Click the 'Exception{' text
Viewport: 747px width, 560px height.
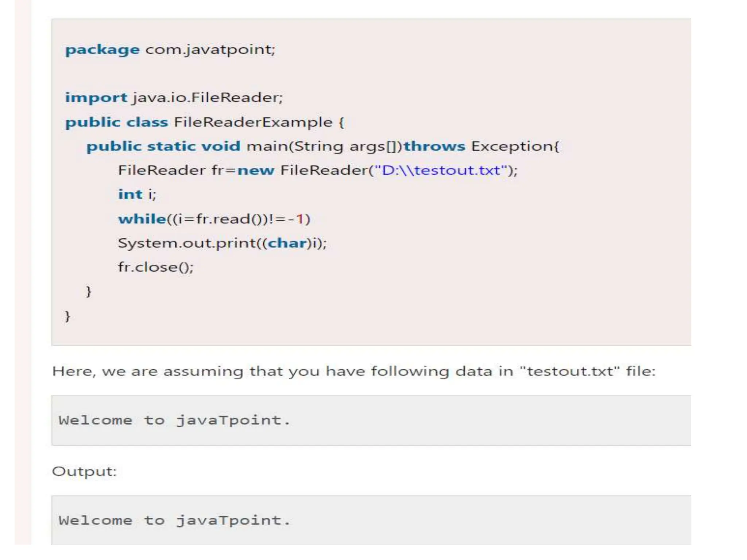(515, 146)
